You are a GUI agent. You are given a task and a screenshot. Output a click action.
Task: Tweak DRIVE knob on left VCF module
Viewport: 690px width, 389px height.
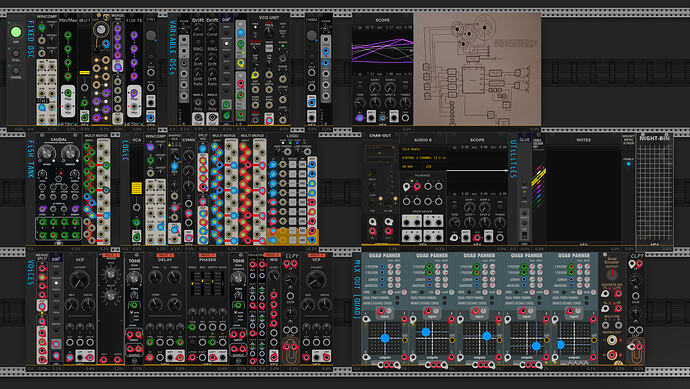coord(88,304)
